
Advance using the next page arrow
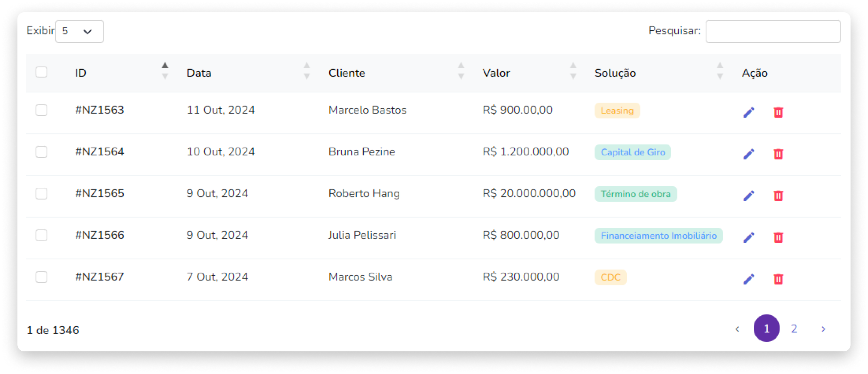[823, 329]
